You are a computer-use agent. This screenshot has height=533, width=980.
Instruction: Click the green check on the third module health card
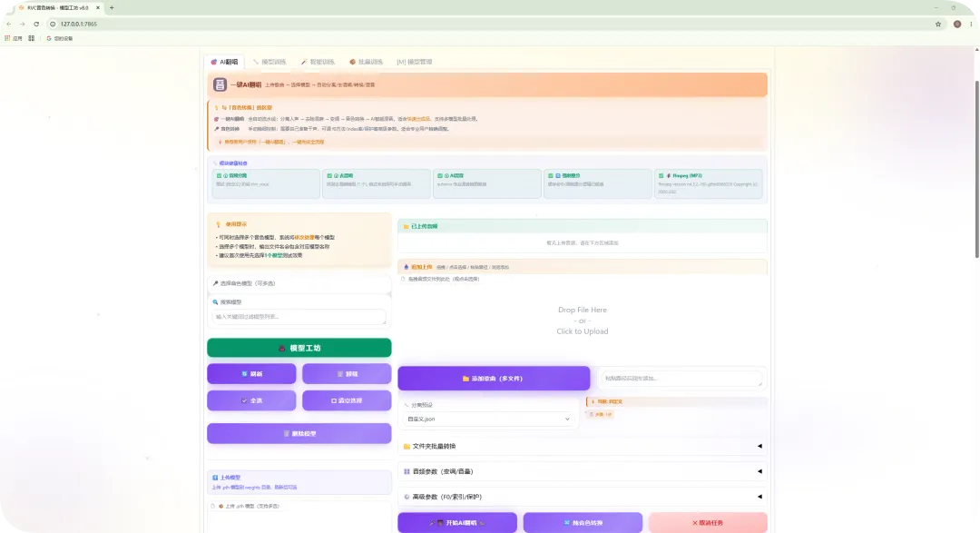click(440, 176)
